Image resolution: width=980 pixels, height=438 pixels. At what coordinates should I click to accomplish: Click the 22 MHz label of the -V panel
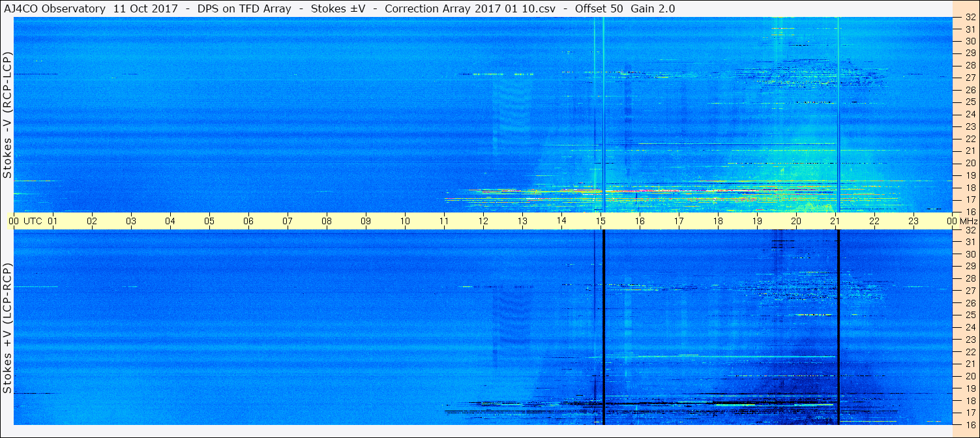click(x=970, y=139)
